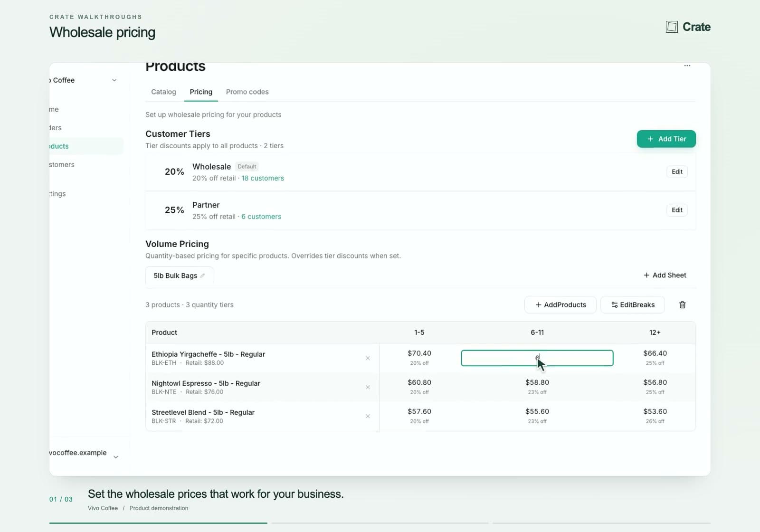760x532 pixels.
Task: Select the Nightowl 12+ price $56.80
Action: 655,382
